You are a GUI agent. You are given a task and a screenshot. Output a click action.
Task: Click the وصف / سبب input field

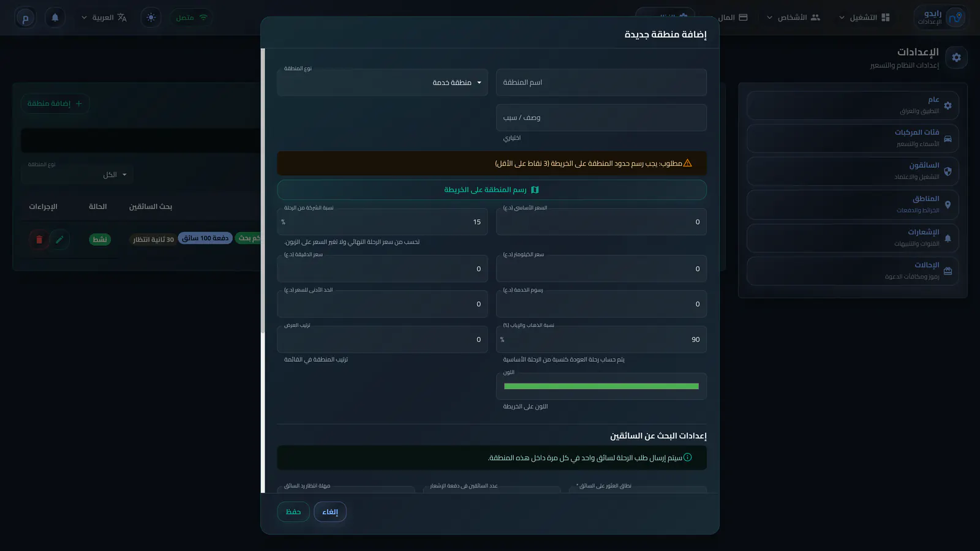(601, 118)
